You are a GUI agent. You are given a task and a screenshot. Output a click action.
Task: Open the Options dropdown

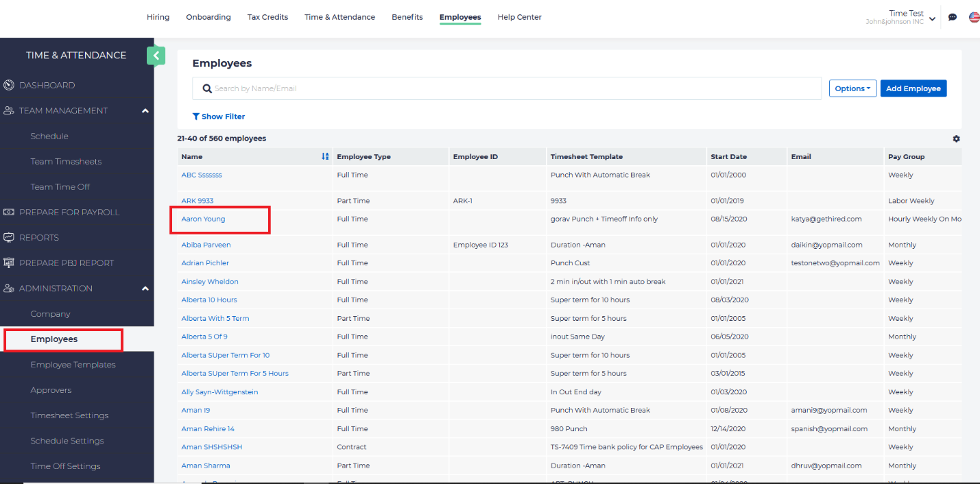point(852,88)
